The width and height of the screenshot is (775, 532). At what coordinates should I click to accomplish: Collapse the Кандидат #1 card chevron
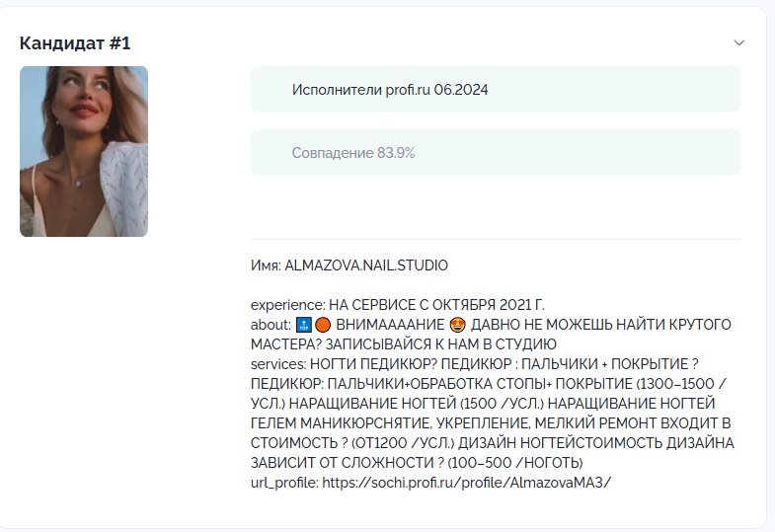(738, 43)
